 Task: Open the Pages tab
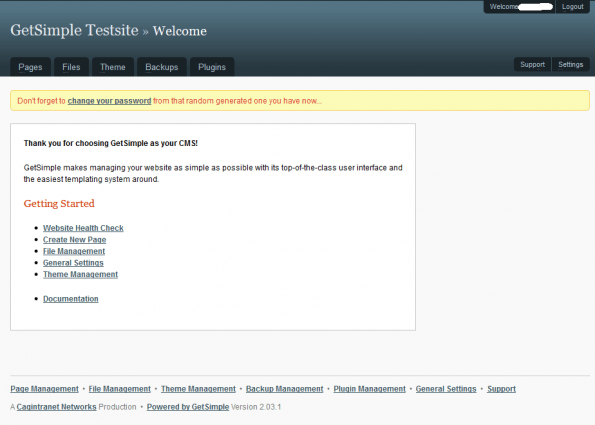(x=30, y=67)
